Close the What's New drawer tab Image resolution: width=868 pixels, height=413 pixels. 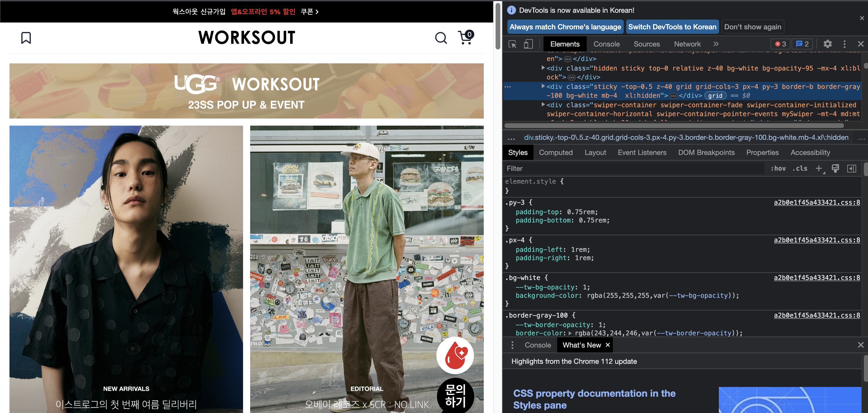click(607, 345)
